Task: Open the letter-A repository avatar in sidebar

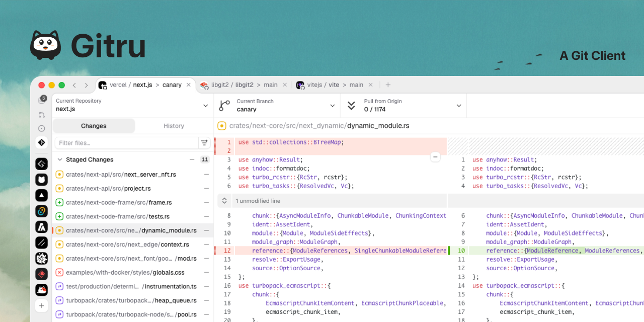Action: point(42,227)
